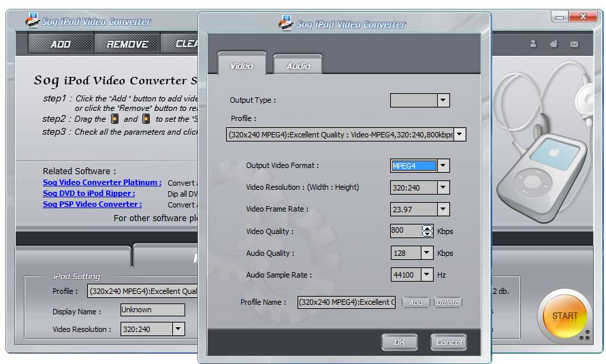
Task: Open the Sog DVD to iPod Ripper link
Action: point(89,193)
